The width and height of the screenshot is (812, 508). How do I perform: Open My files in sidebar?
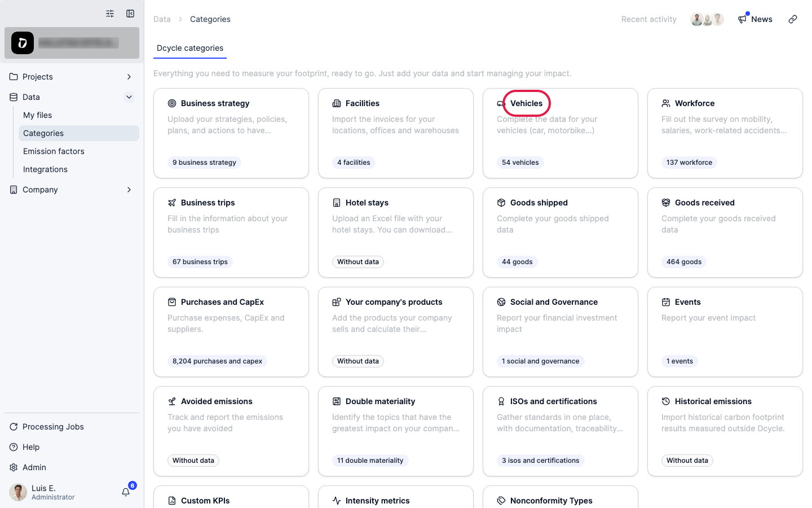point(79,115)
